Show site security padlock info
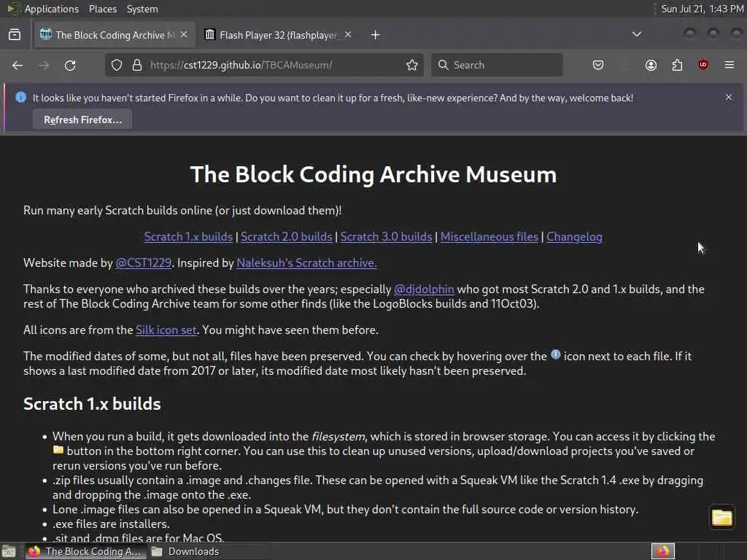 [x=137, y=65]
